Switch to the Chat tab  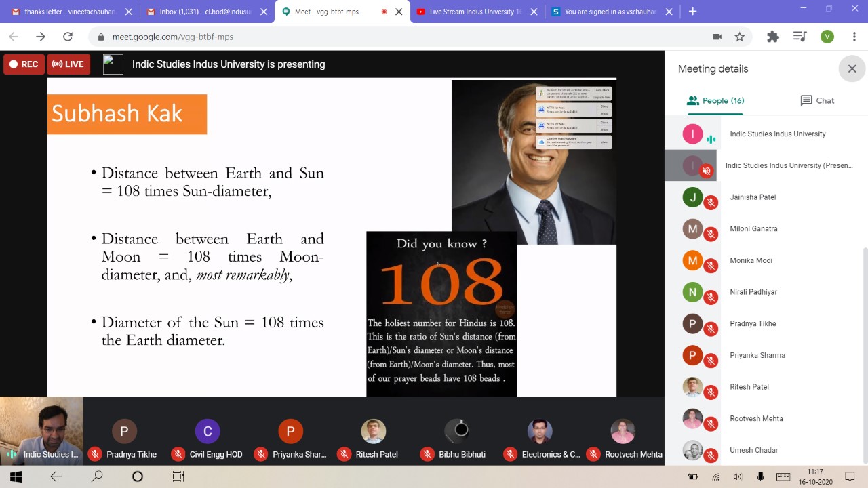[x=817, y=100]
